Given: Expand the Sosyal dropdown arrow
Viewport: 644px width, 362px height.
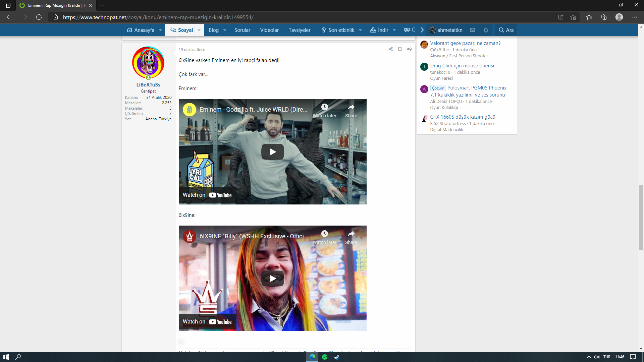Looking at the screenshot, I should [199, 30].
